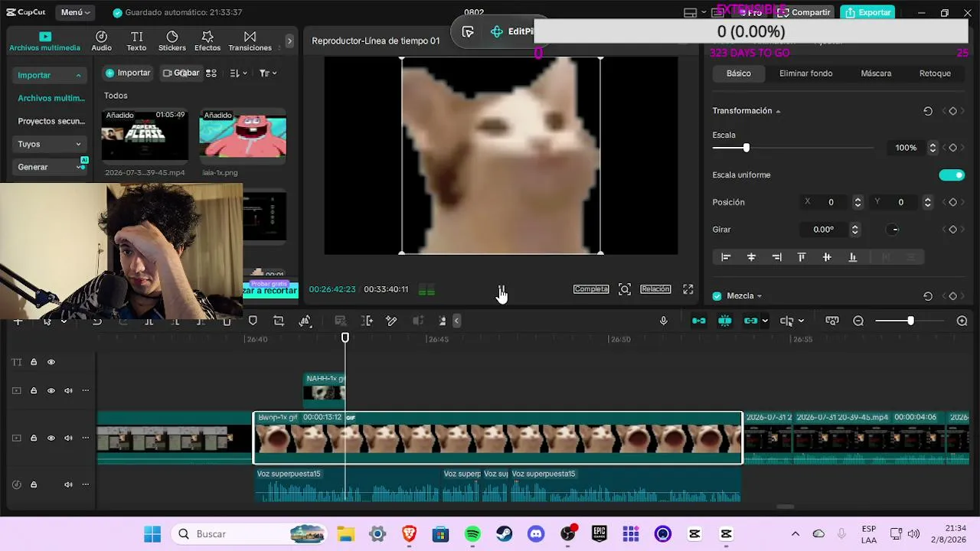Align clip to horizontal center
Viewport: 980px width, 551px height.
point(751,257)
